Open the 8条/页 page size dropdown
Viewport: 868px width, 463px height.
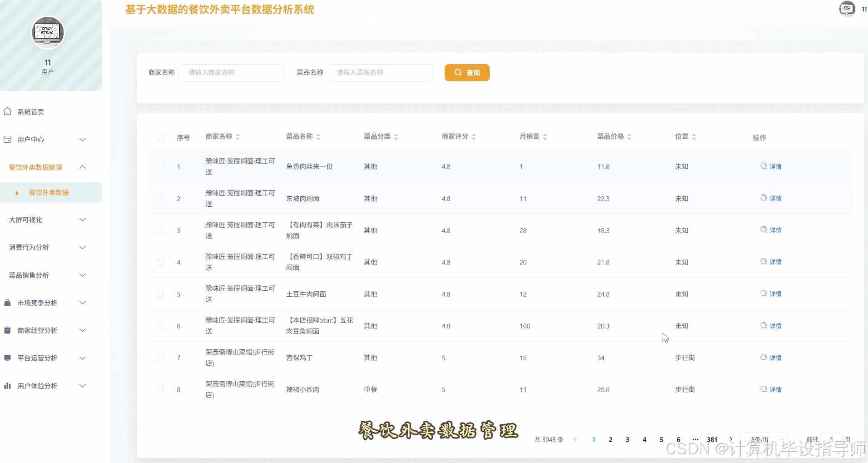(763, 439)
